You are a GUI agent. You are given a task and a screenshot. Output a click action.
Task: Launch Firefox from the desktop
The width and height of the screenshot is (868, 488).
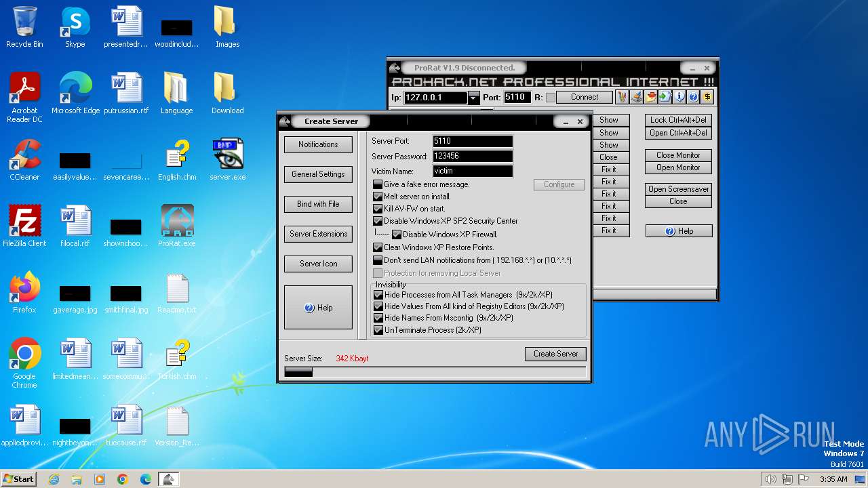pos(24,293)
